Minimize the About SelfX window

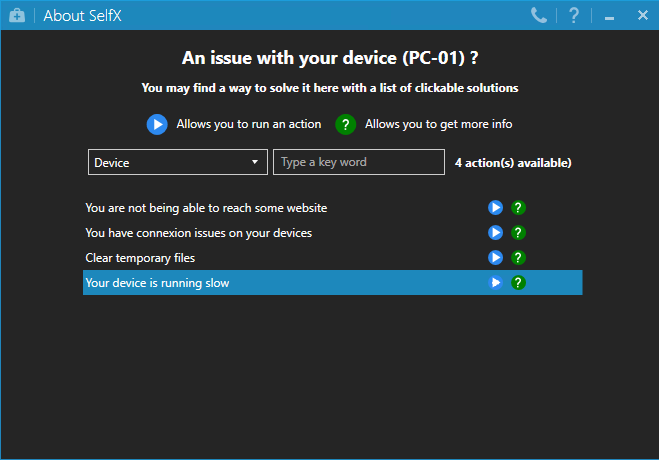coord(609,17)
